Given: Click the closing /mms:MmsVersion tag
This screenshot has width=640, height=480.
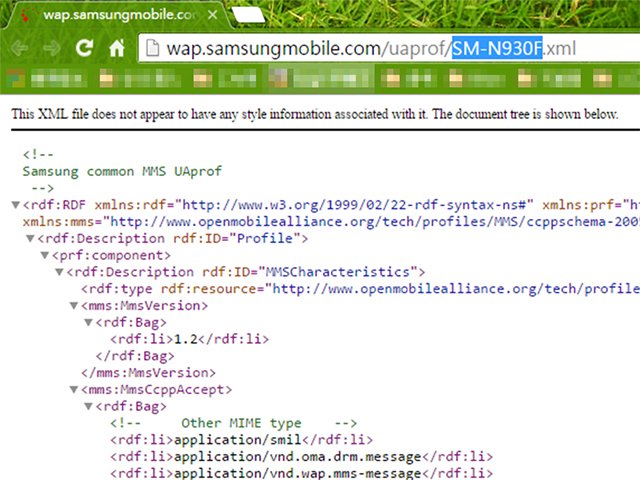Looking at the screenshot, I should click(x=149, y=373).
